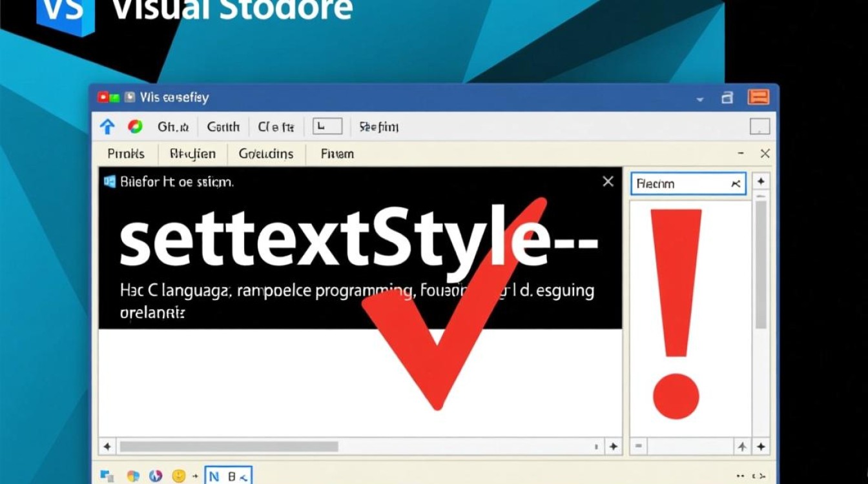Click the orange icon in the title bar
This screenshot has width=868, height=484.
[x=758, y=97]
